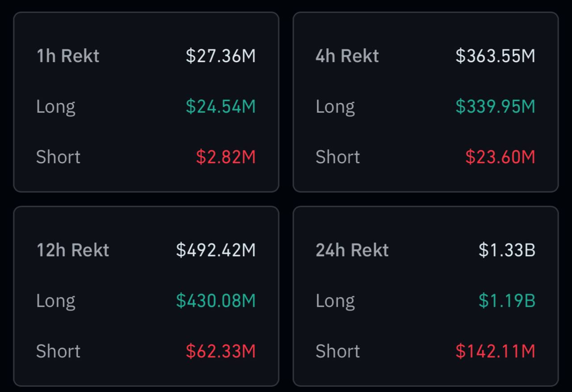Select the 4h Short $23.60M value
Viewport: 572px width, 392px height.
click(500, 157)
